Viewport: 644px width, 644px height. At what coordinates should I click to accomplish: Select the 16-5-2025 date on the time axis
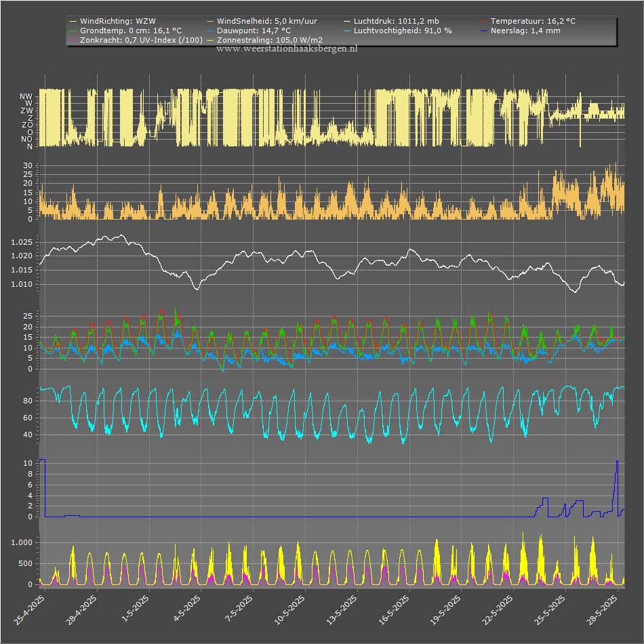point(393,610)
